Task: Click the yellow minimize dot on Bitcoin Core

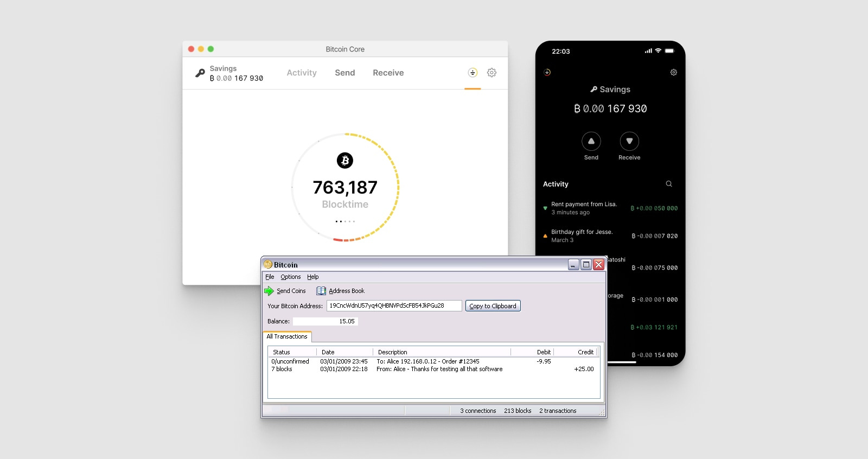Action: [201, 49]
